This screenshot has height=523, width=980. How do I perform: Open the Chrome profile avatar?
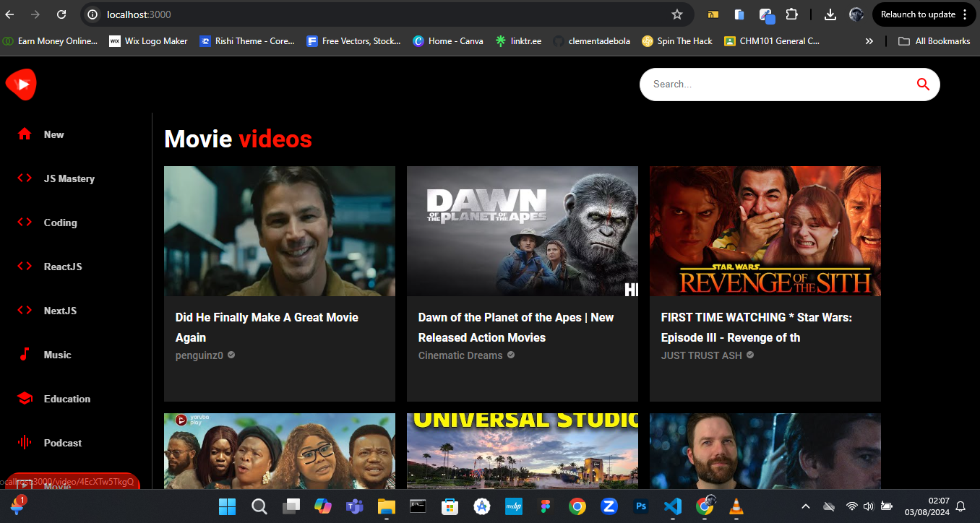(856, 14)
